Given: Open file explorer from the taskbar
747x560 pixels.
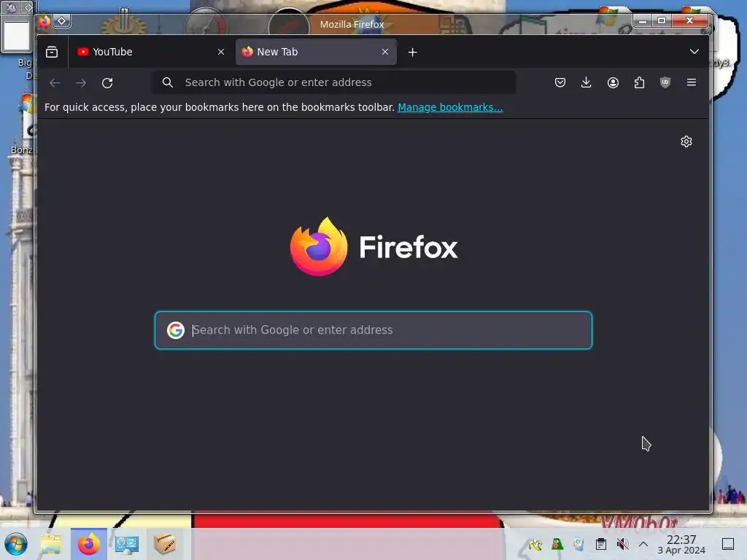Looking at the screenshot, I should tap(50, 544).
